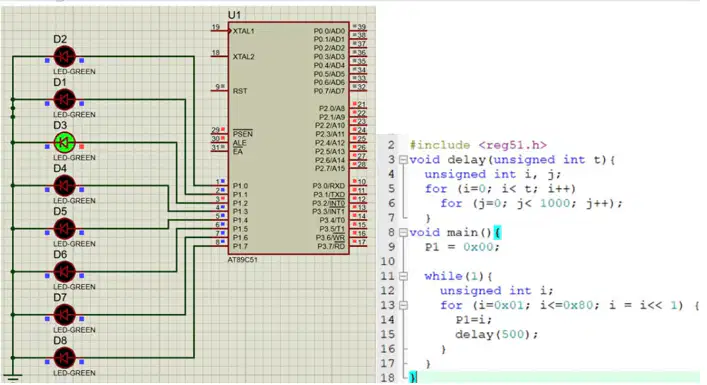Collapse the for loop fold on line 13
This screenshot has height=385, width=707.
(x=404, y=305)
